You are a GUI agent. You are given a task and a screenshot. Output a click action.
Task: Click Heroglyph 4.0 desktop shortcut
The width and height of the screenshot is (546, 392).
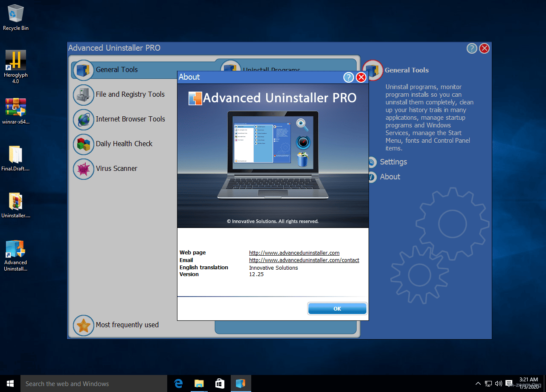tap(16, 67)
